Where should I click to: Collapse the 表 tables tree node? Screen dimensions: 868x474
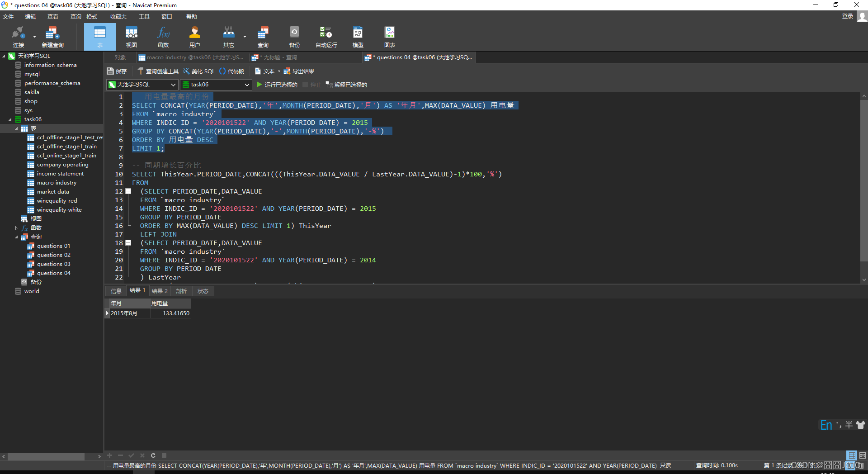pos(16,128)
